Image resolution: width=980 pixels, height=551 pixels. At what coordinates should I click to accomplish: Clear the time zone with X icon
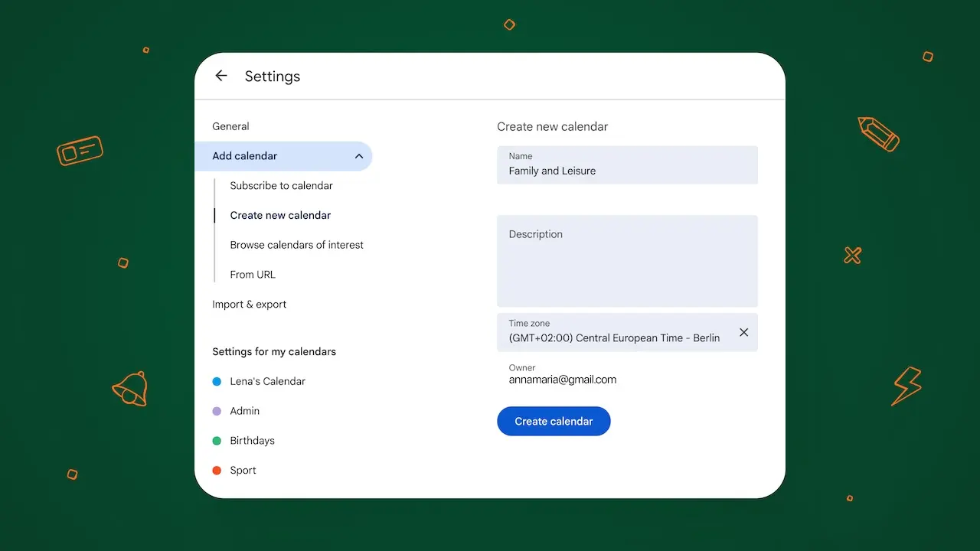(743, 332)
